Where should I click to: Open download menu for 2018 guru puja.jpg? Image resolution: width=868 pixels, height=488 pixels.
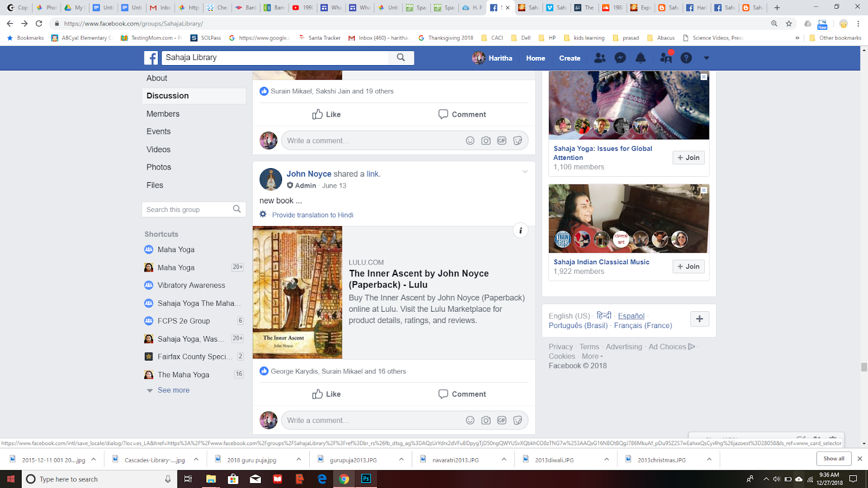coord(299,459)
